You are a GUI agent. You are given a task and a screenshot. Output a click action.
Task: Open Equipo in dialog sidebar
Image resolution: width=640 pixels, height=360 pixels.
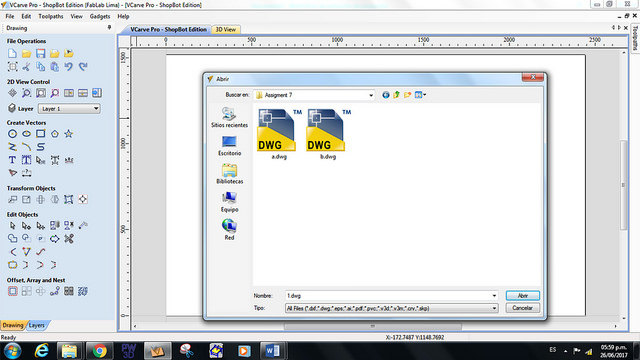tap(229, 202)
